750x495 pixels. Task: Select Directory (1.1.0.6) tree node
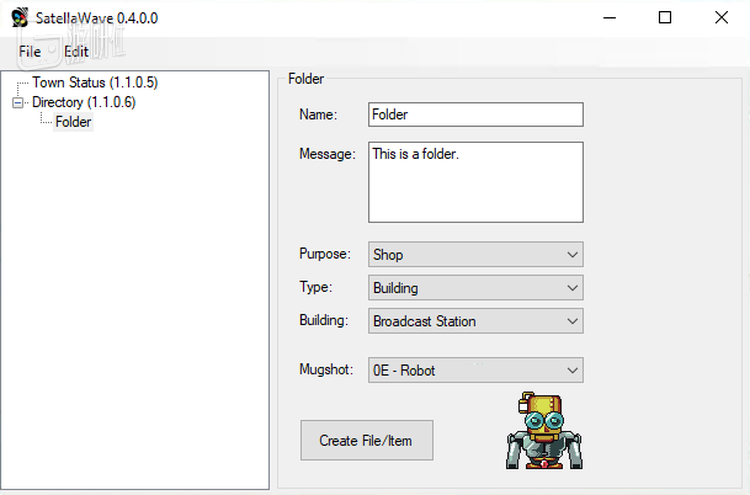point(83,102)
